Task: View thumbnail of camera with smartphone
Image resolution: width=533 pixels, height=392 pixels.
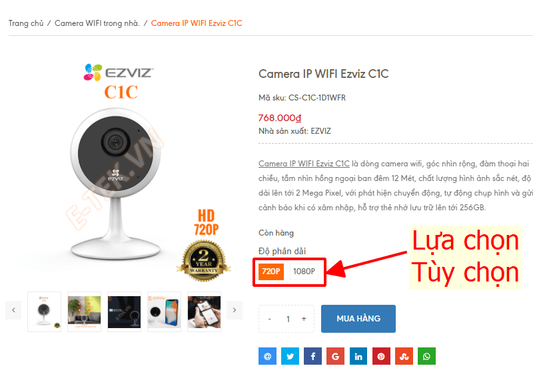Action: [x=164, y=311]
